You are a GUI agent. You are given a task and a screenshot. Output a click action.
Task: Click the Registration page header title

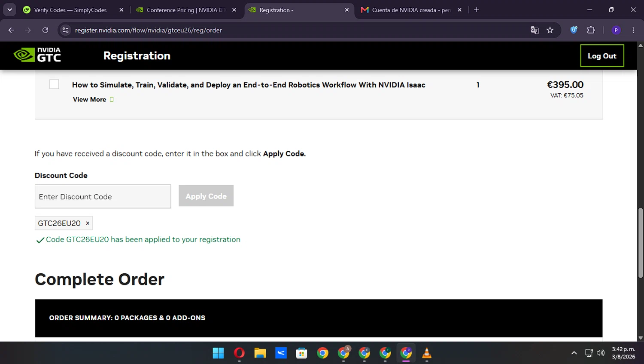[137, 56]
